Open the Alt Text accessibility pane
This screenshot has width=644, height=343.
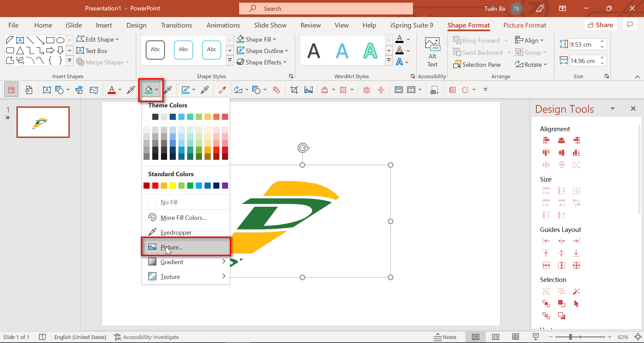coord(432,52)
